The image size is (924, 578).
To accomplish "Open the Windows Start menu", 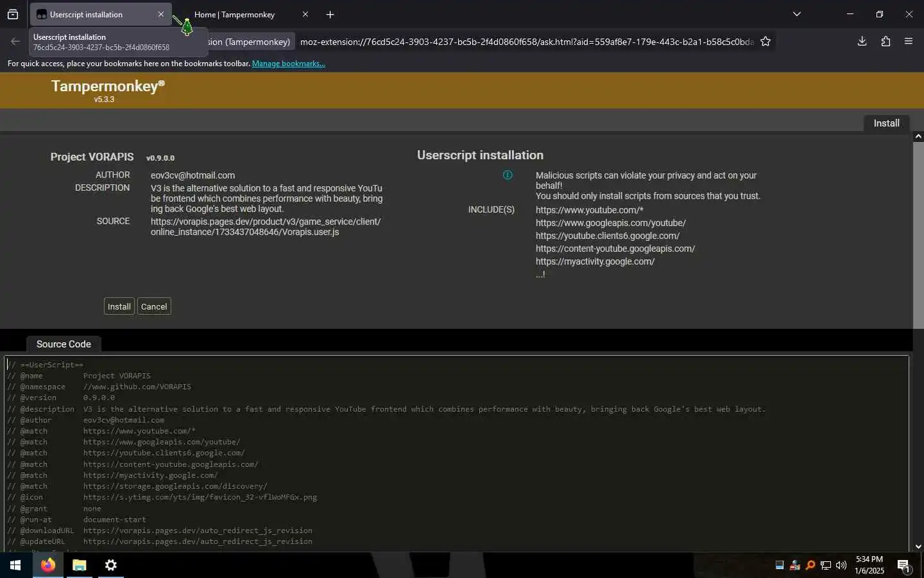I will pos(15,565).
